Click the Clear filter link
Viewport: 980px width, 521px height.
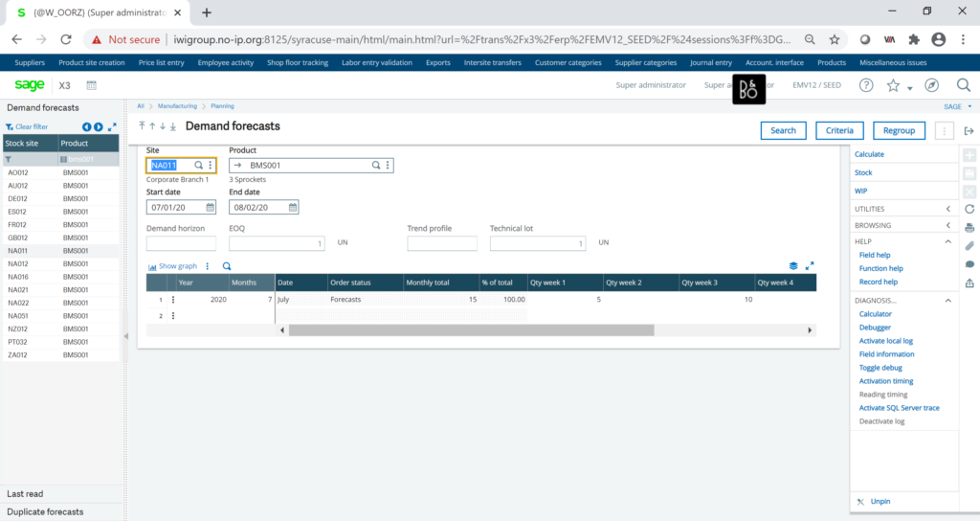pos(32,127)
